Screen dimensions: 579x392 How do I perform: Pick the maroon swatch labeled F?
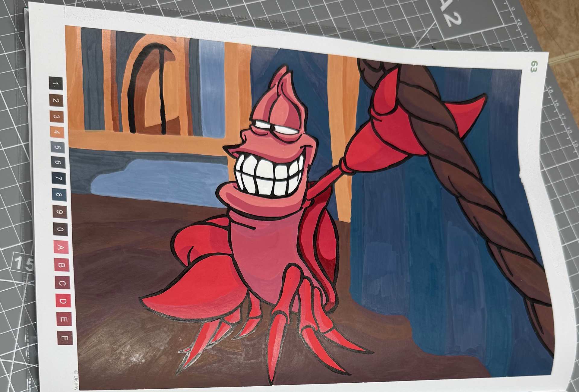65,337
